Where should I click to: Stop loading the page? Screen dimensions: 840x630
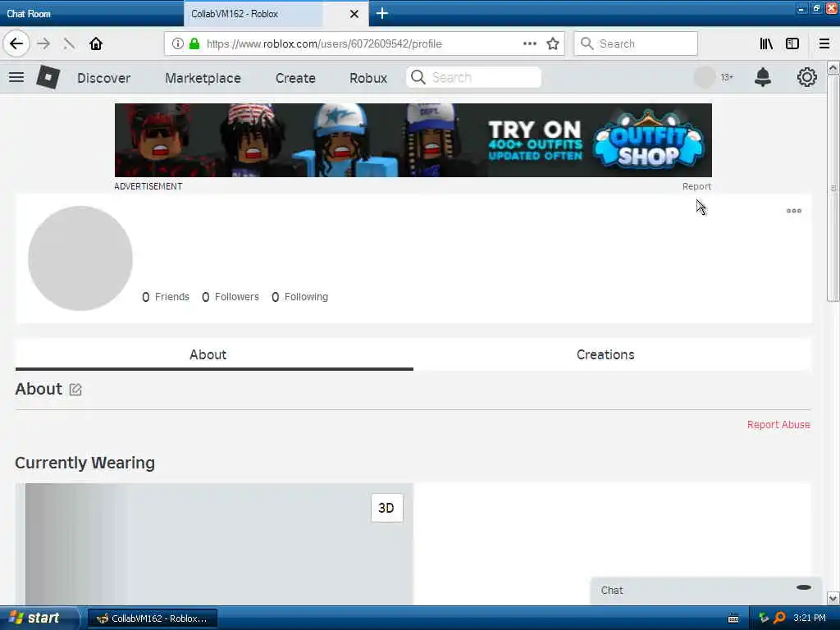coord(69,43)
